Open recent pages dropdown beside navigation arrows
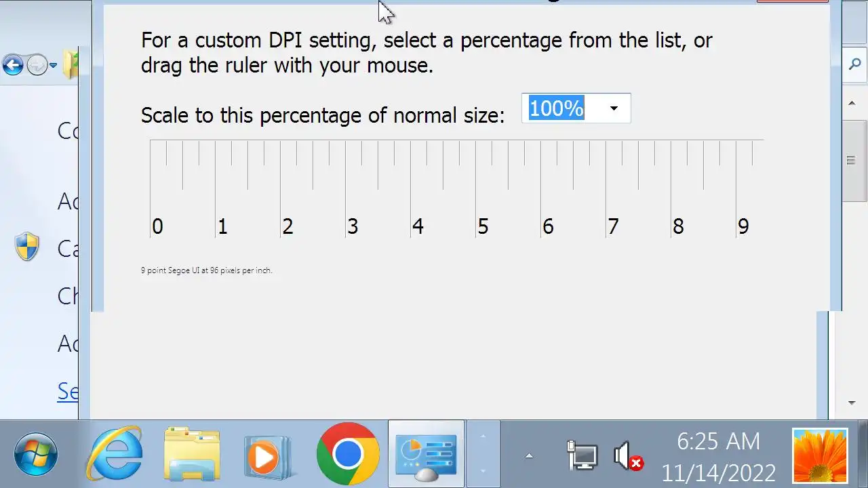 point(53,66)
